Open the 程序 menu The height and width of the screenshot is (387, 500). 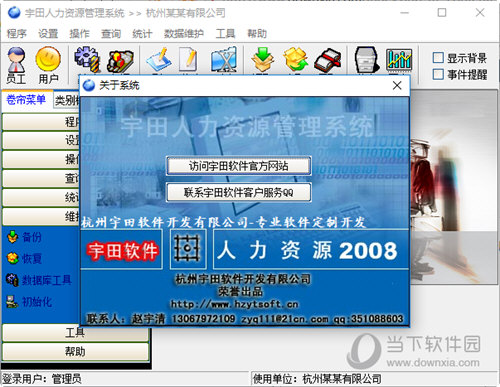(x=16, y=33)
